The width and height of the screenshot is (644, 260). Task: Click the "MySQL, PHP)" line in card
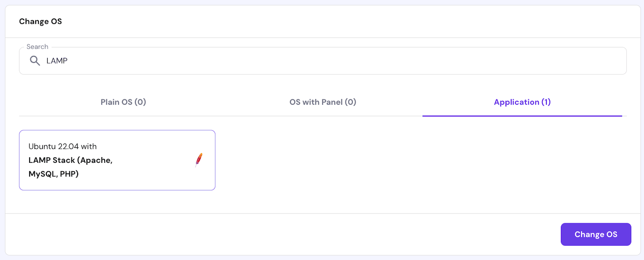(53, 174)
